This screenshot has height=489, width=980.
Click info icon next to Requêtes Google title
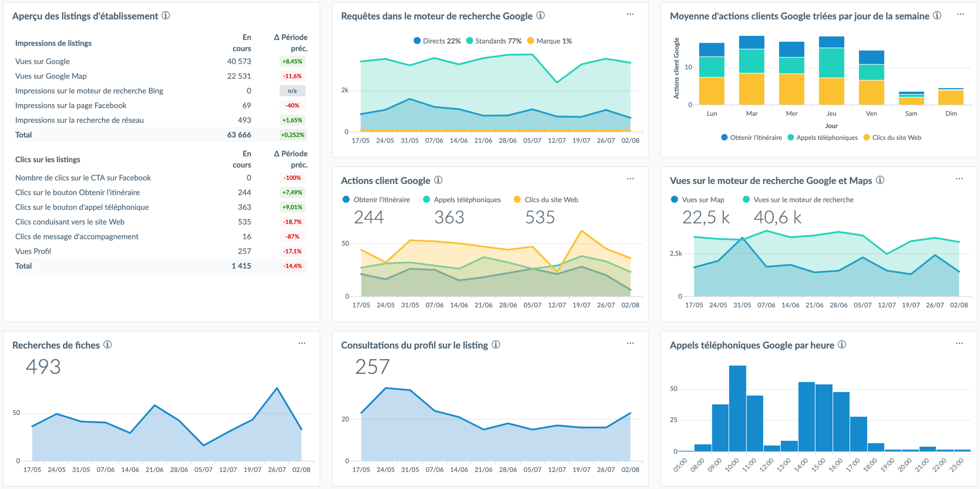click(x=541, y=16)
